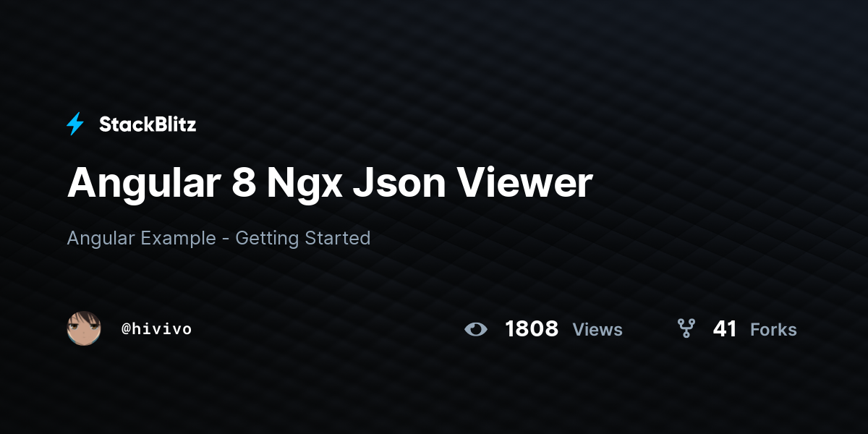This screenshot has width=868, height=434.
Task: Click the 1808 views count
Action: 532,329
